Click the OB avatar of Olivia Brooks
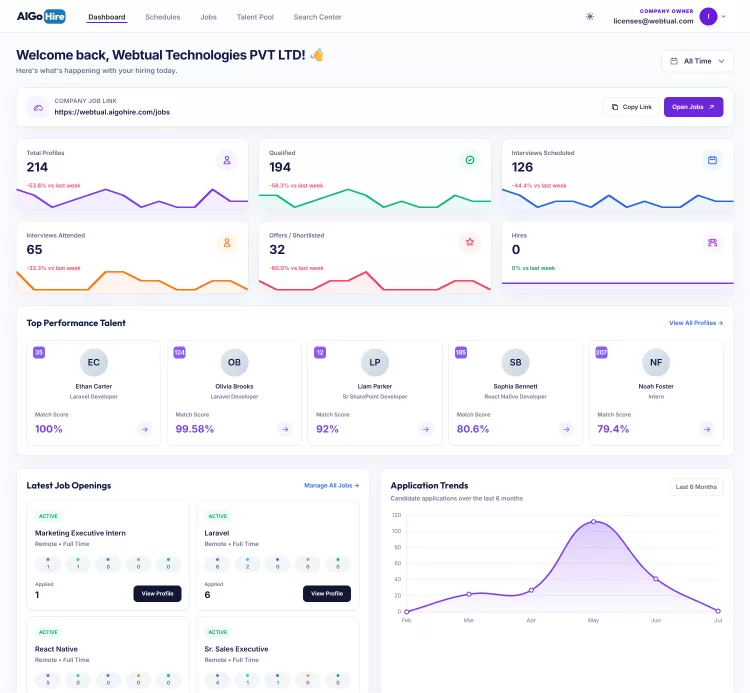 pyautogui.click(x=234, y=363)
